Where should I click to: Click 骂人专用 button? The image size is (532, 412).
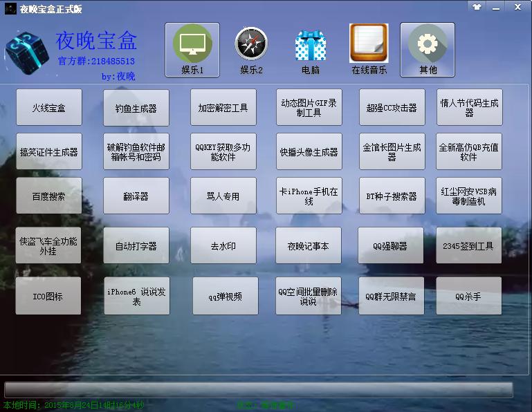(x=223, y=196)
